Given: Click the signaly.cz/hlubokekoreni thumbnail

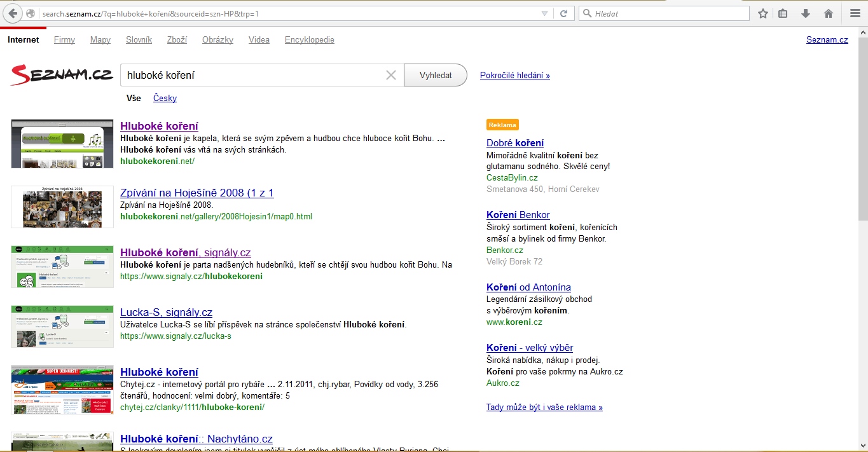Looking at the screenshot, I should tap(62, 266).
